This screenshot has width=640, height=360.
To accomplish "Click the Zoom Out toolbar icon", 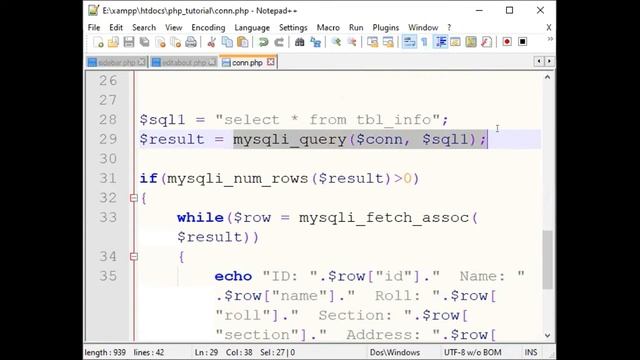I will tap(351, 42).
